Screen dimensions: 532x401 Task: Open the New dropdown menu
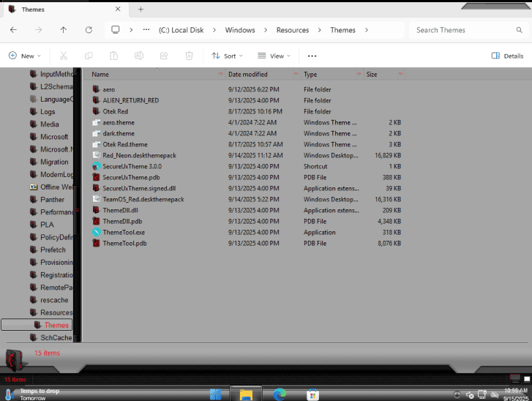click(x=25, y=56)
